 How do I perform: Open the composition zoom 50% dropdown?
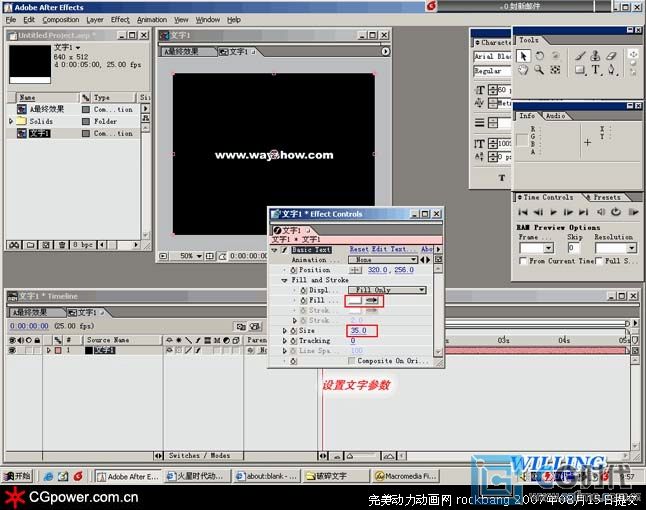(191, 256)
